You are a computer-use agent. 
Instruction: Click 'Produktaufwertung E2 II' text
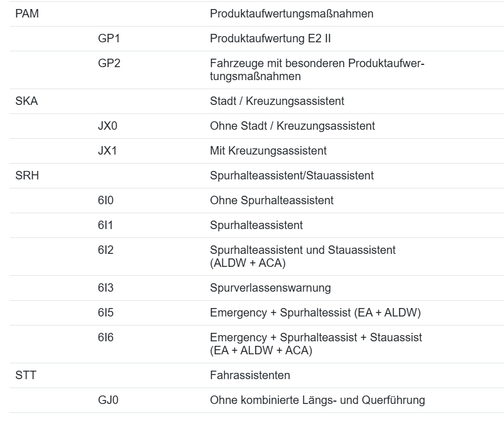click(x=270, y=38)
